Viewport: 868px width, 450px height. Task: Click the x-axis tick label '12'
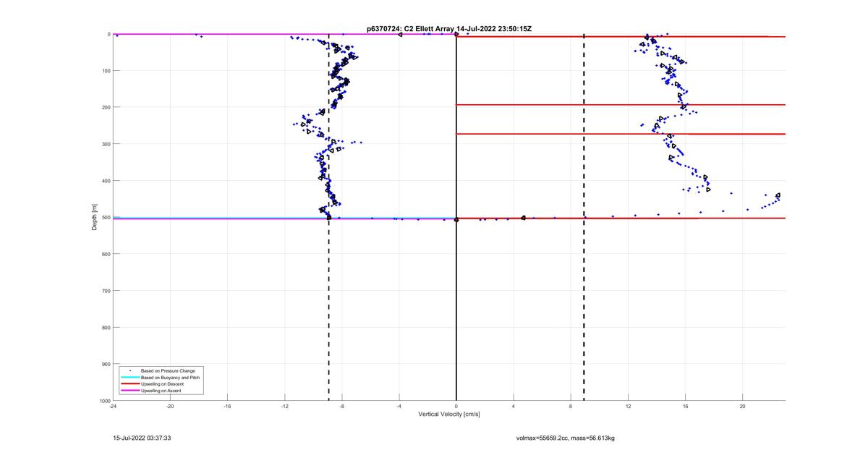pos(628,406)
